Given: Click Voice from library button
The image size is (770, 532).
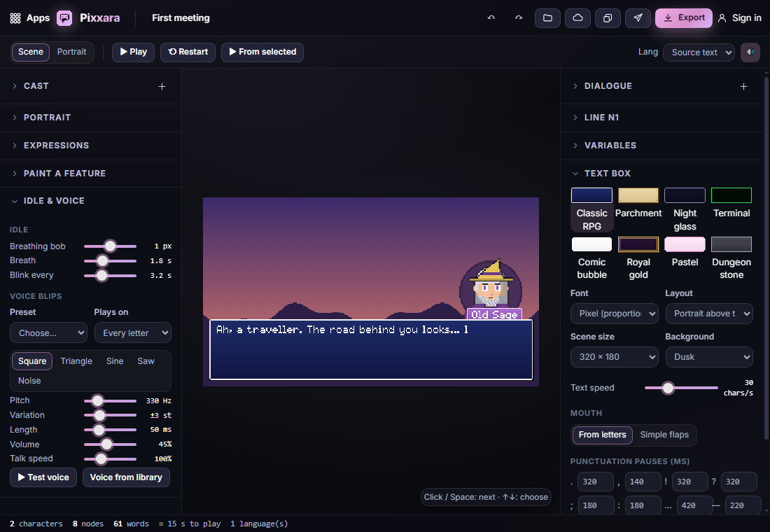Looking at the screenshot, I should point(126,477).
